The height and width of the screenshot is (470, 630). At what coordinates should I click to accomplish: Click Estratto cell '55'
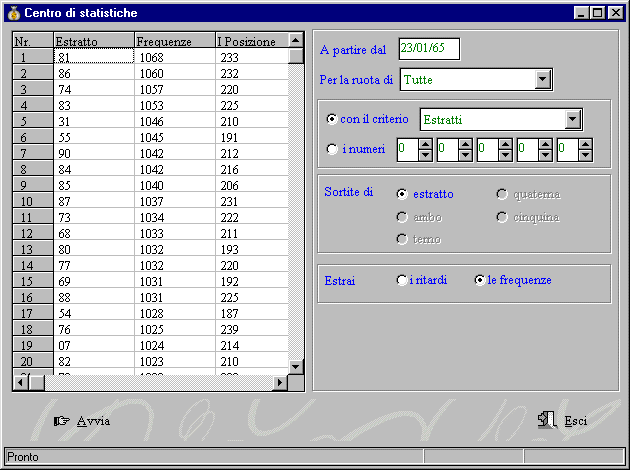(94, 137)
